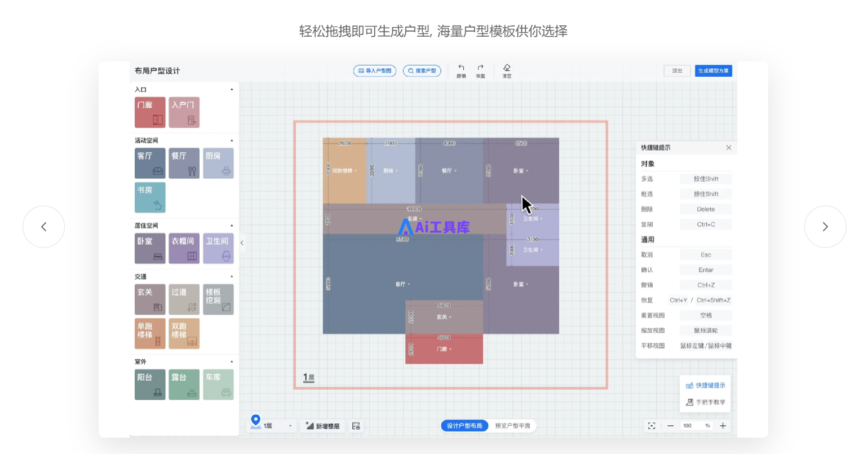Collapse the 入口 section

232,90
